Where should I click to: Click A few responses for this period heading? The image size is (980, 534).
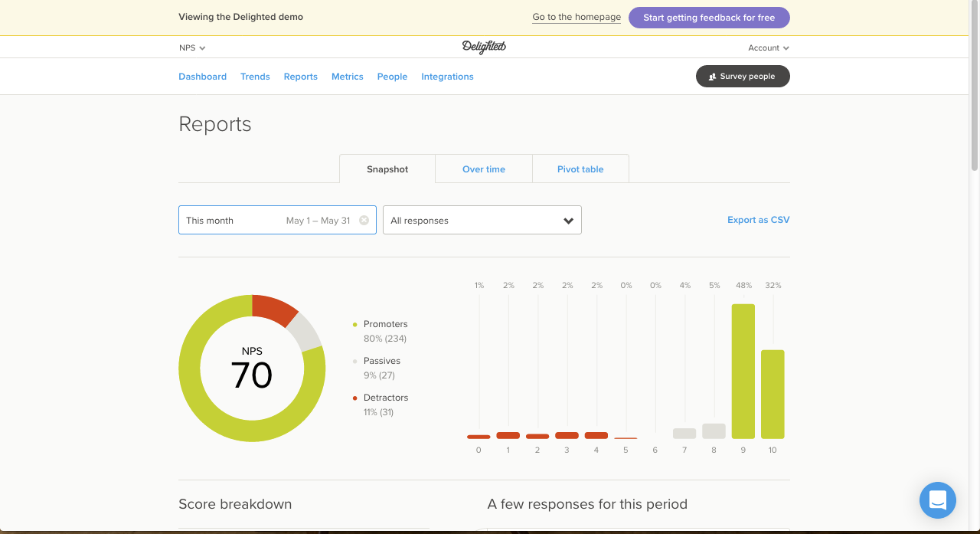click(587, 504)
